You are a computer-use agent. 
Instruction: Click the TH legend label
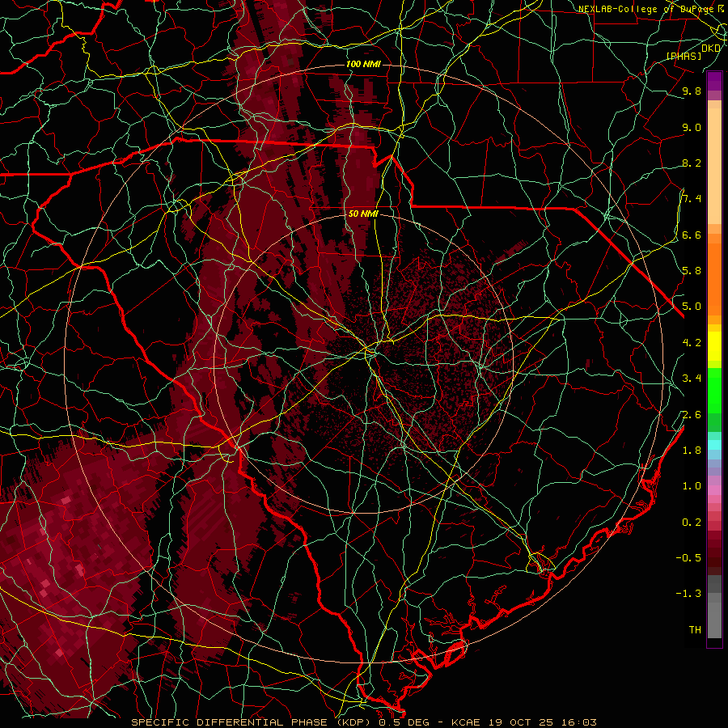[695, 630]
